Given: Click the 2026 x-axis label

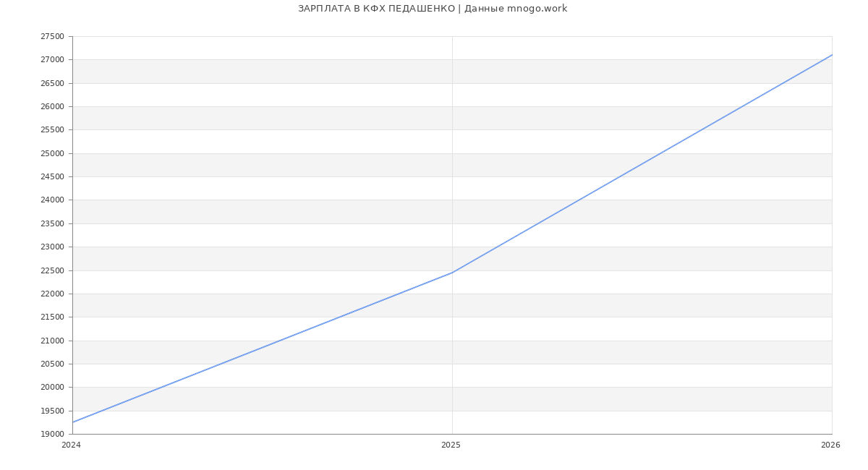Looking at the screenshot, I should pos(830,445).
